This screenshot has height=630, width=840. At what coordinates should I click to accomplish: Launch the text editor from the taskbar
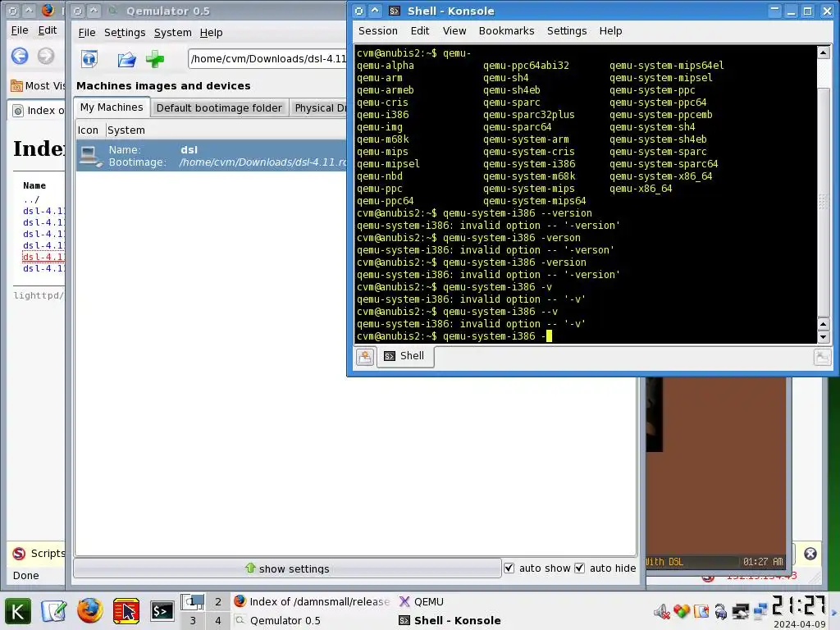[x=53, y=611]
